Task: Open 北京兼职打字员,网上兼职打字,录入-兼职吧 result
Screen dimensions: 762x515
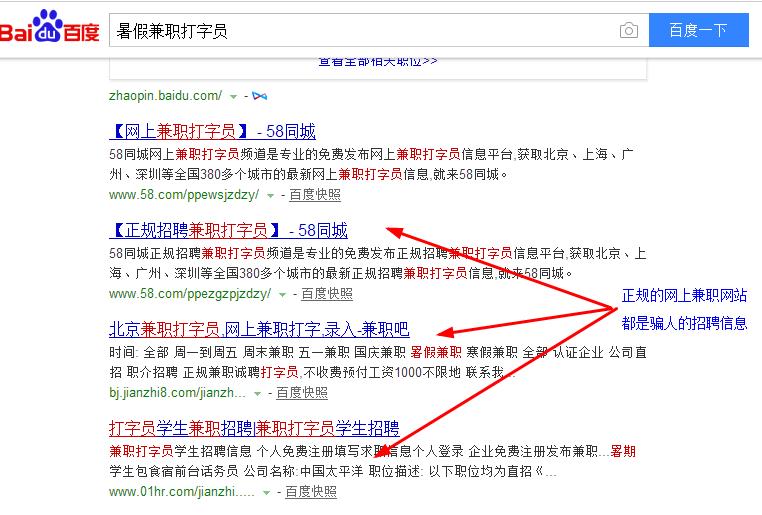Action: (259, 329)
